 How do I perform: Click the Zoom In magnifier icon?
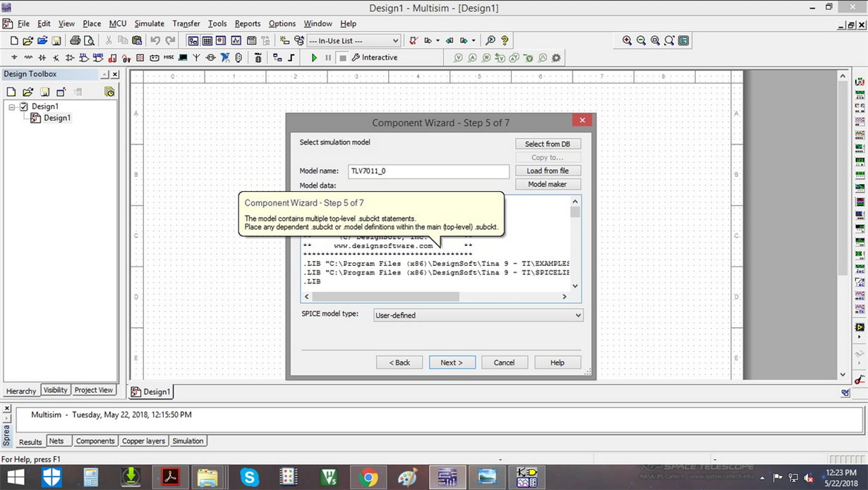point(627,41)
